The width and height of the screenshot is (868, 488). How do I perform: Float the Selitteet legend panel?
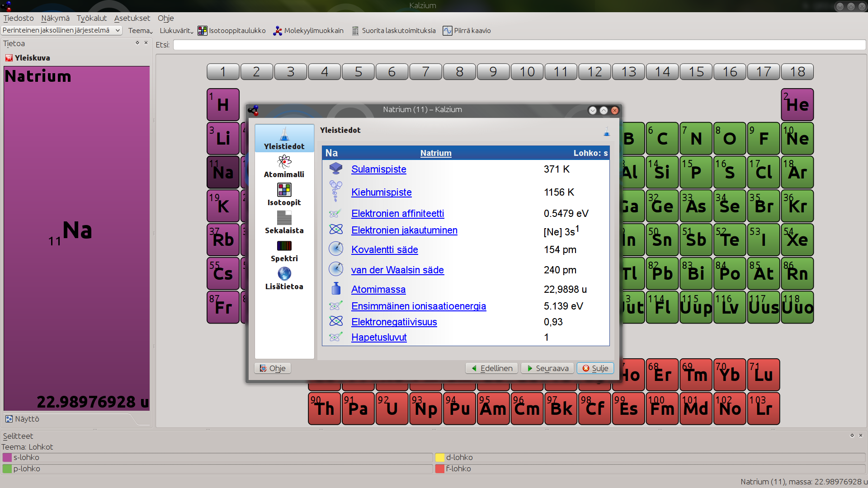click(852, 436)
